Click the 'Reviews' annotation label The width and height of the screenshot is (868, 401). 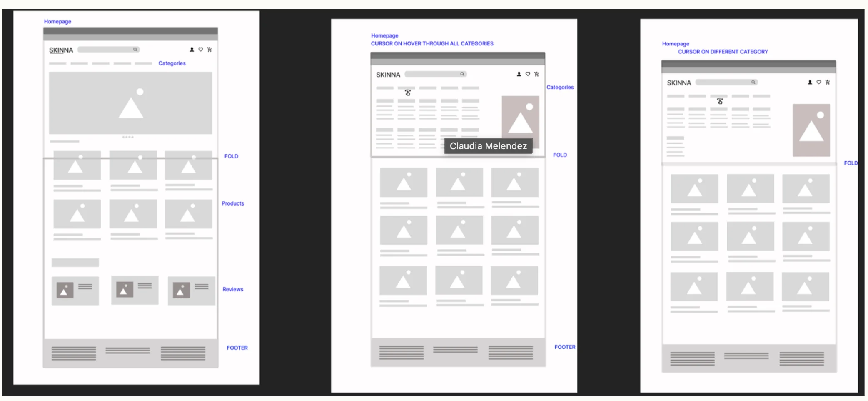(233, 289)
